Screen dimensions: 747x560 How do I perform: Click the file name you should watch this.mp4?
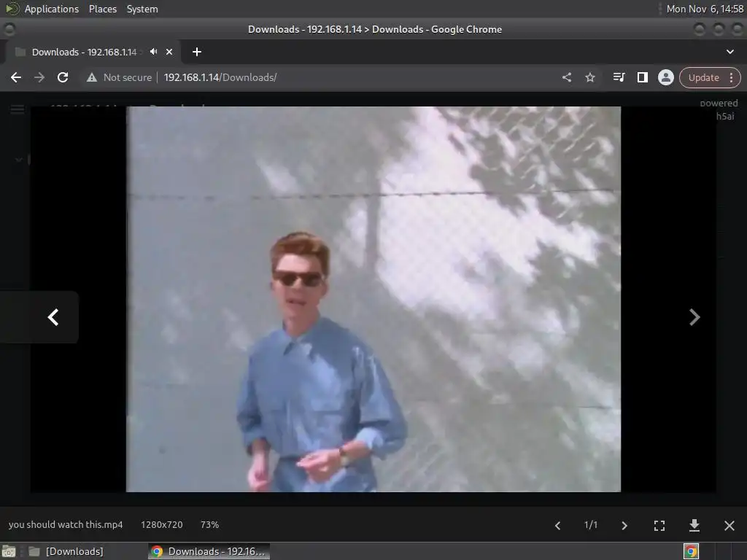tap(66, 525)
